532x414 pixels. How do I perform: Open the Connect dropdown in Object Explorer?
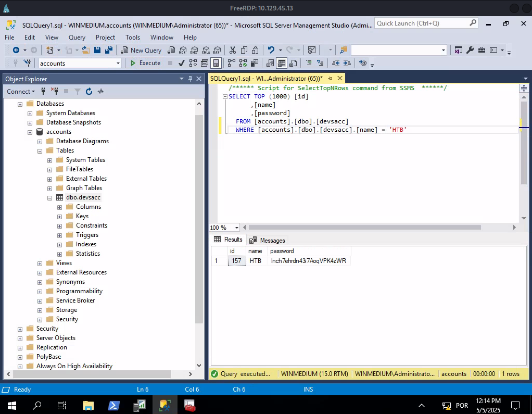pos(21,91)
